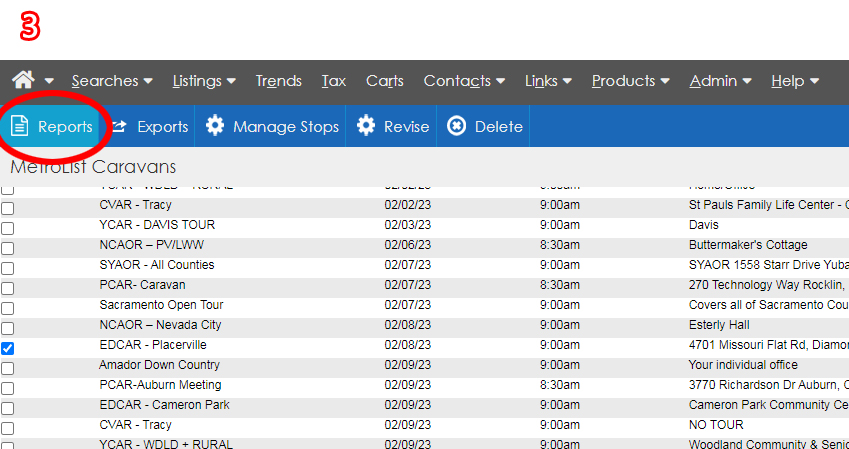
Task: Expand the Listings dropdown arrow
Action: [231, 81]
